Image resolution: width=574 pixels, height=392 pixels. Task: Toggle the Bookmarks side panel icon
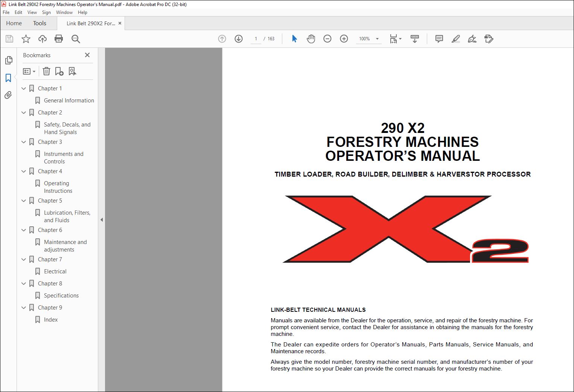(8, 78)
